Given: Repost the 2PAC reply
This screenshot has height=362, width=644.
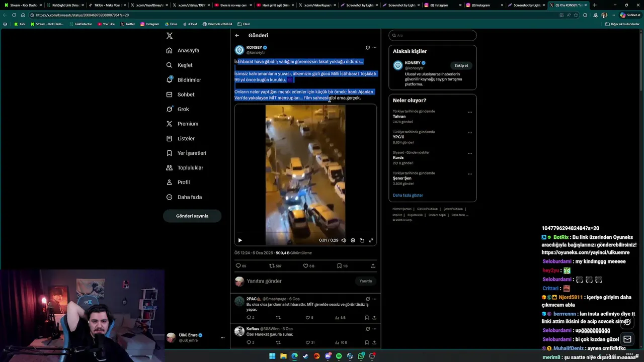Looking at the screenshot, I should coord(278,318).
